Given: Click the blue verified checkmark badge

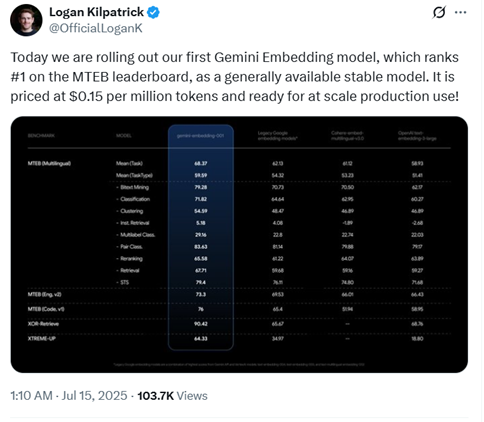Looking at the screenshot, I should click(x=153, y=12).
